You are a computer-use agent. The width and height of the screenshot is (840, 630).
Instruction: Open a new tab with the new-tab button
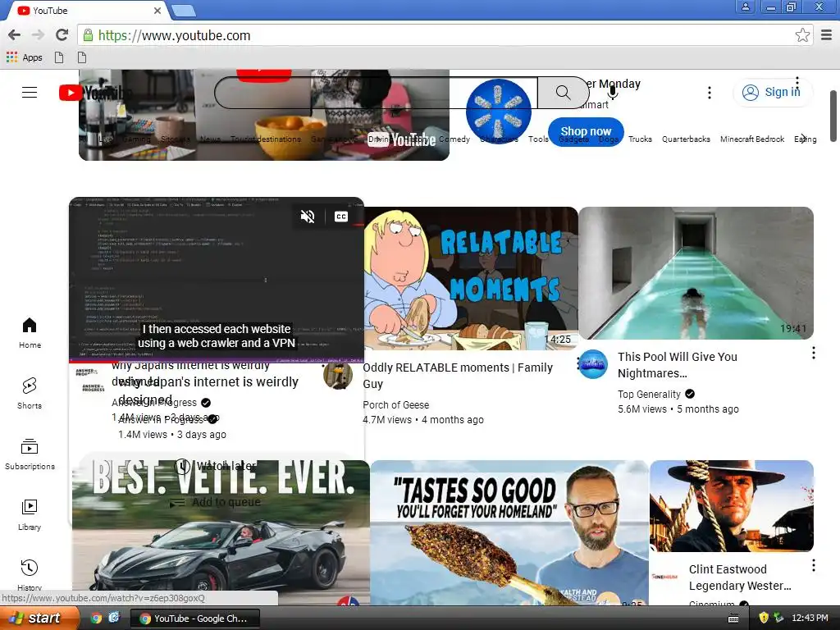click(x=183, y=11)
